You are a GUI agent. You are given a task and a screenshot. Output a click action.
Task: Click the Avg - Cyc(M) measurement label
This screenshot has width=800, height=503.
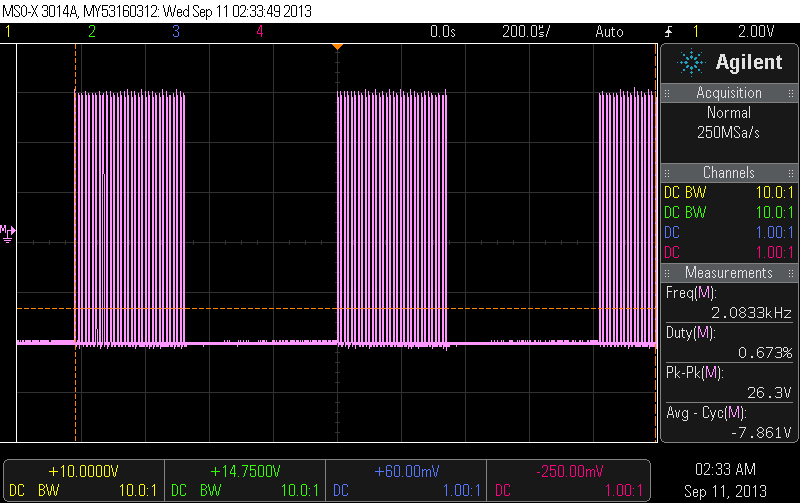[707, 413]
